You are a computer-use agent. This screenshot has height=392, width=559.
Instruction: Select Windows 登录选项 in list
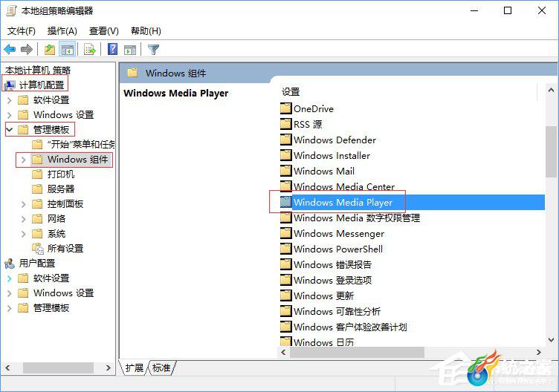click(x=332, y=280)
